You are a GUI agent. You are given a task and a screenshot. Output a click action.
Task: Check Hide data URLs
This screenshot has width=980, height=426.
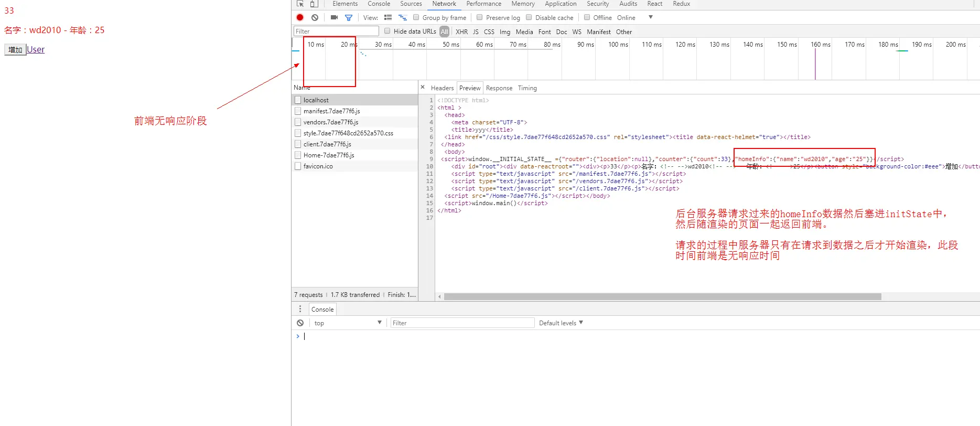click(387, 31)
